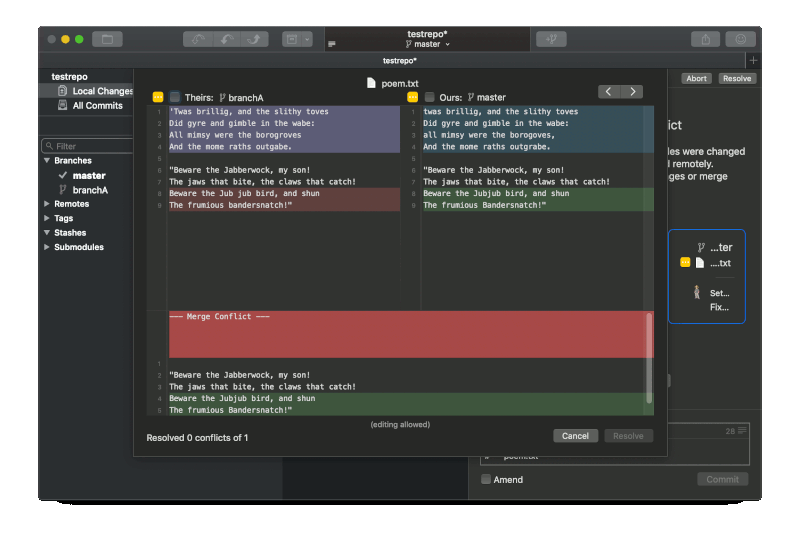
Task: Collapse the Stashes section
Action: [47, 233]
